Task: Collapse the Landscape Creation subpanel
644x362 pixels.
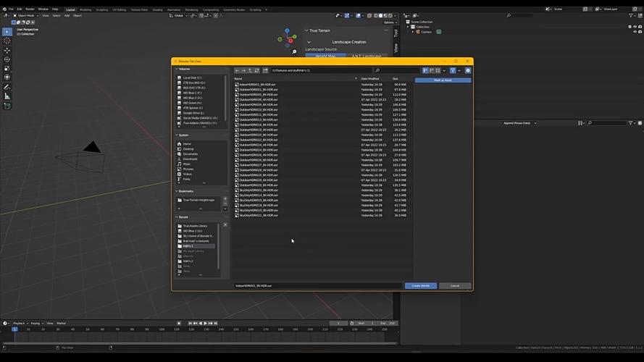Action: pos(309,42)
